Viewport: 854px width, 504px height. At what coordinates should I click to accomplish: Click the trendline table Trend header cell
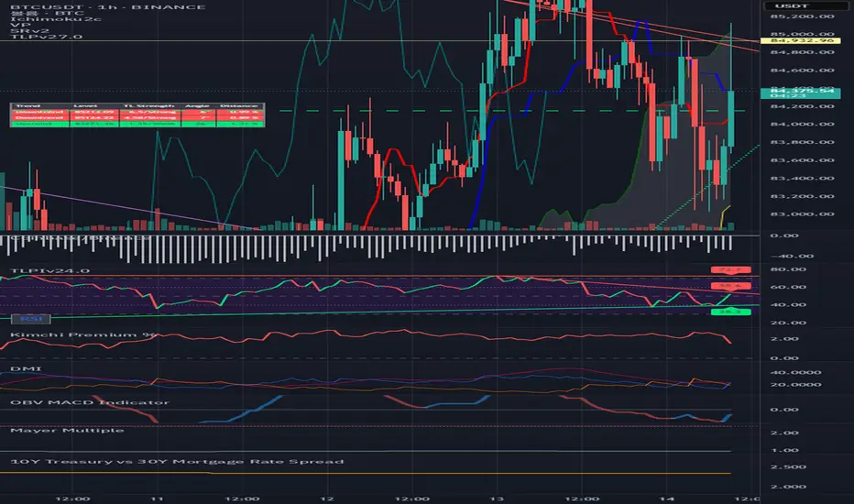click(28, 105)
